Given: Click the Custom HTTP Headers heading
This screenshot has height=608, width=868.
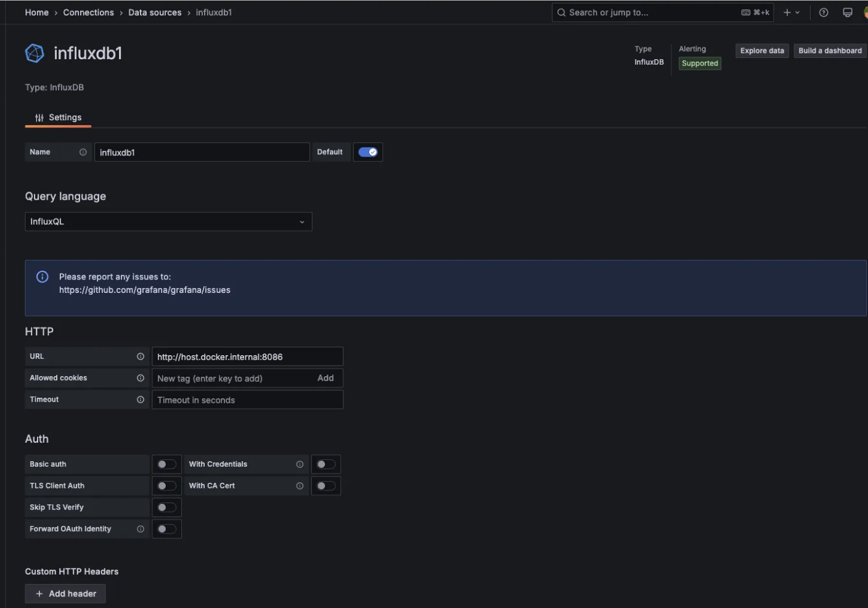Looking at the screenshot, I should coord(72,572).
